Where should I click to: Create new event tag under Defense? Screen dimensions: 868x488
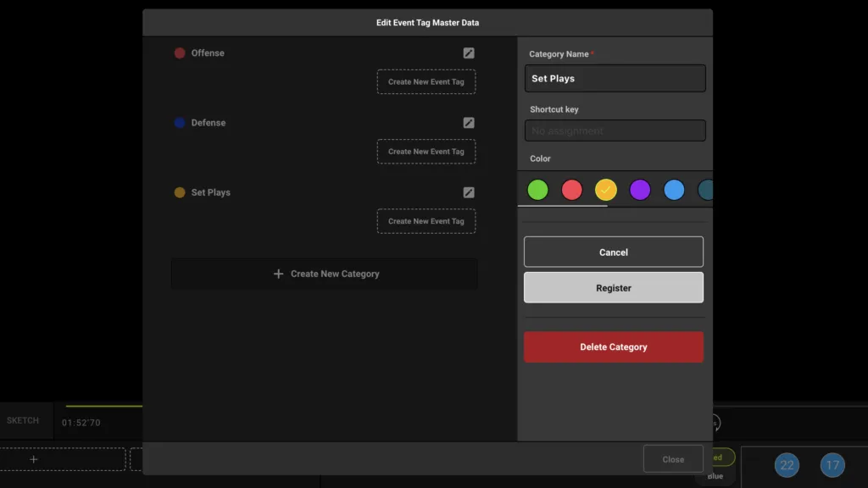[426, 152]
